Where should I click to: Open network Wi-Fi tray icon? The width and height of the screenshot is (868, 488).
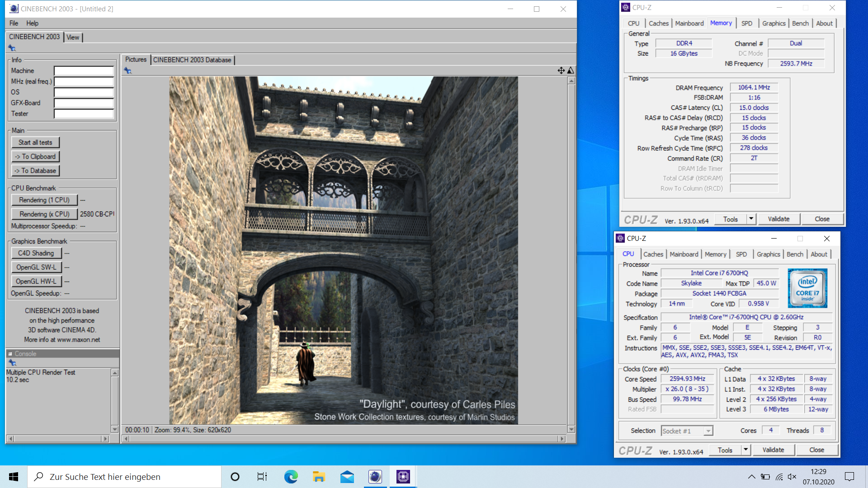pyautogui.click(x=779, y=477)
